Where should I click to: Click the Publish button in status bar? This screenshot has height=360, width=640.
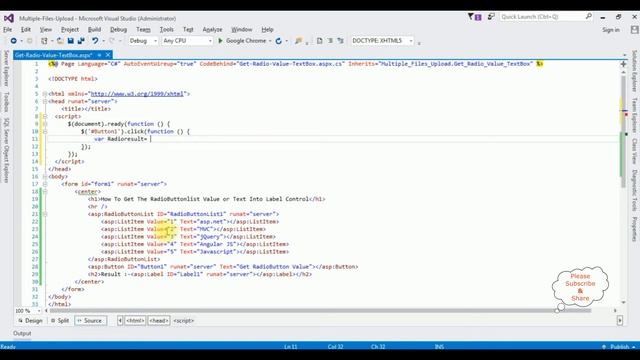[x=620, y=347]
